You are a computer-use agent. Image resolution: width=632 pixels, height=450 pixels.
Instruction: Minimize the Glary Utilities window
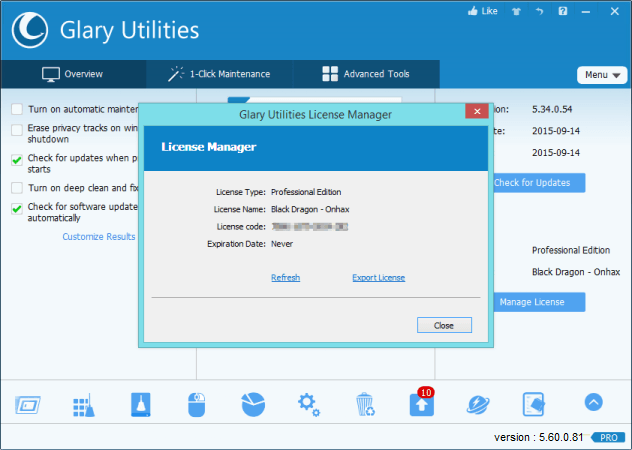click(586, 12)
